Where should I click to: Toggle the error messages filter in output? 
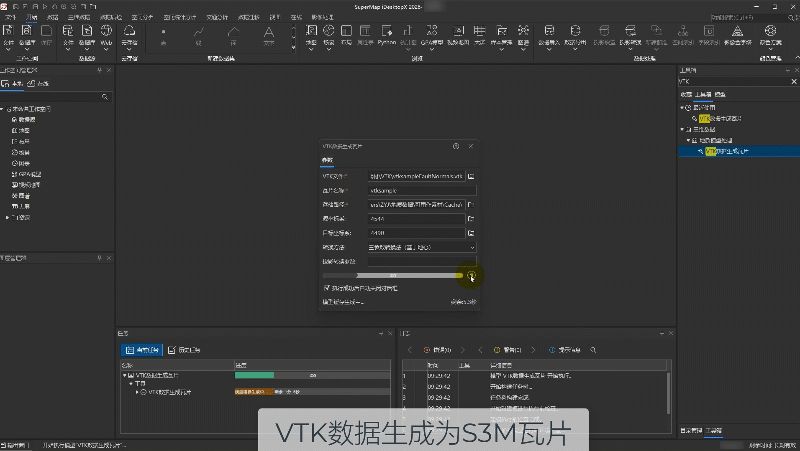438,350
